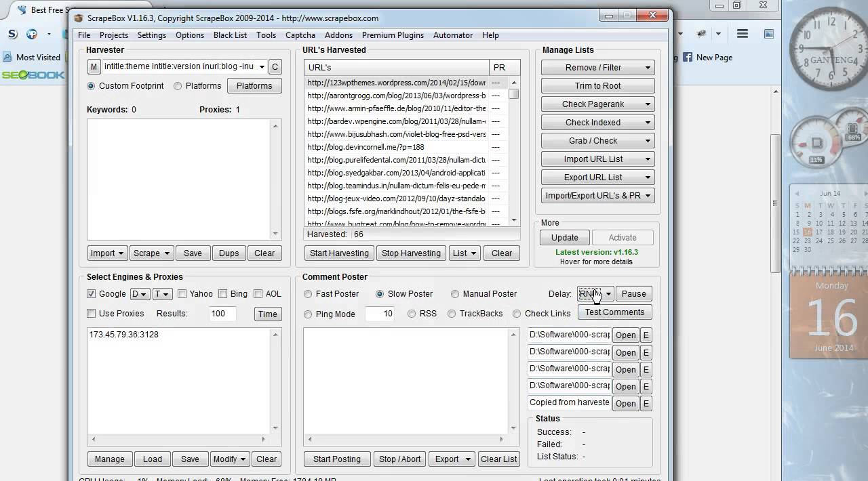Open the Projects menu

pyautogui.click(x=114, y=35)
